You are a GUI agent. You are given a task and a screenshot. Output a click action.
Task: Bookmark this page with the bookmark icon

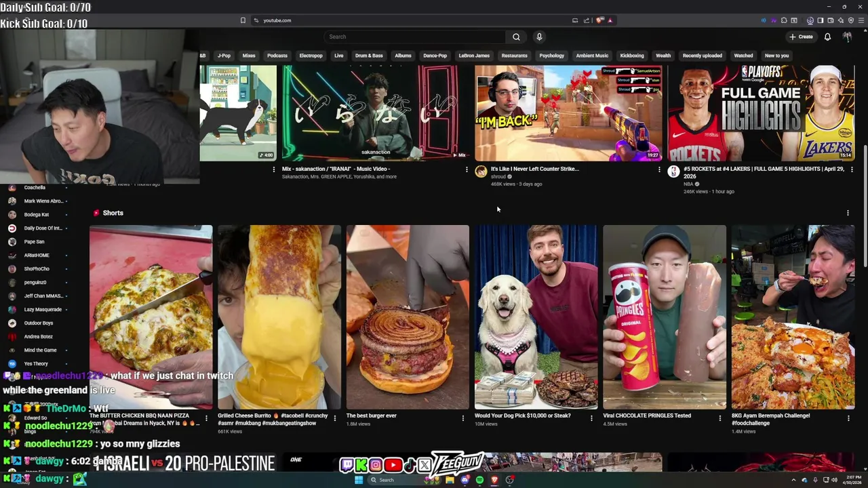243,20
